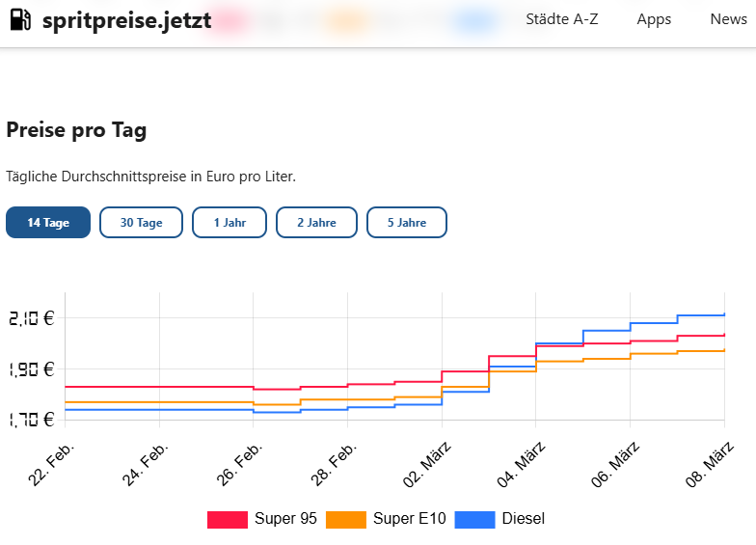Image resolution: width=756 pixels, height=545 pixels.
Task: Choose the 2 Jahre range
Action: tap(316, 223)
